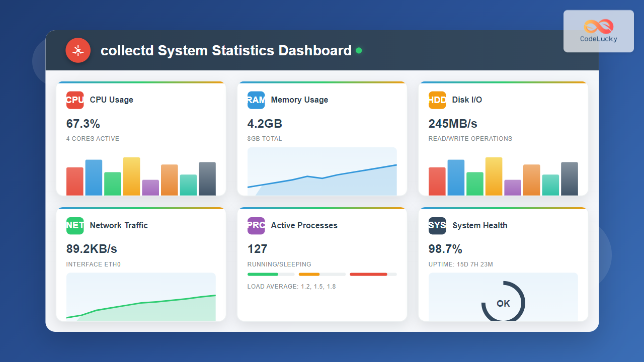Click the green online status dot
This screenshot has height=362, width=644.
(x=359, y=50)
